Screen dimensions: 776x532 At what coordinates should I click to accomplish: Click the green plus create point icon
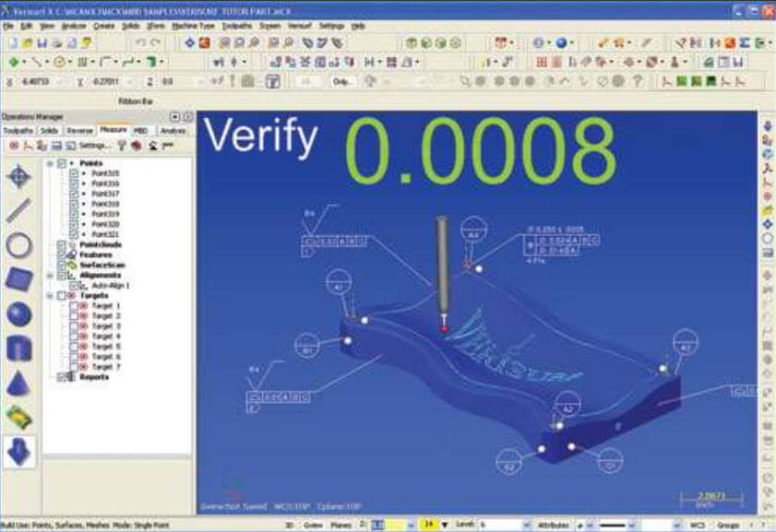click(x=14, y=63)
